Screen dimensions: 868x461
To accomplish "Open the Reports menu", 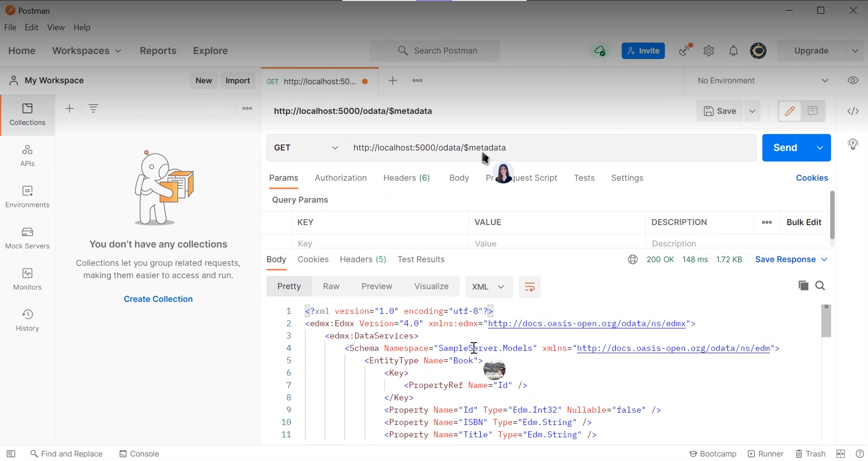I will [158, 50].
